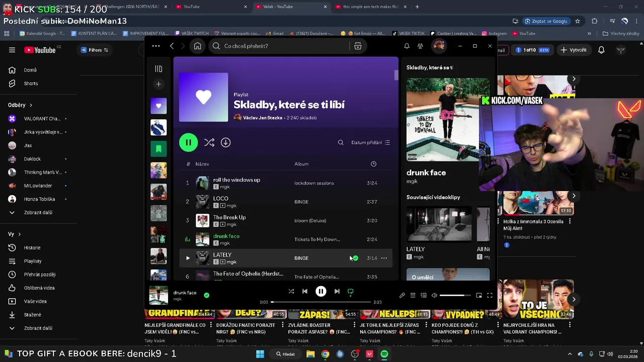The image size is (644, 362).
Task: Collapse Your Library sidebar icon
Action: 158,69
